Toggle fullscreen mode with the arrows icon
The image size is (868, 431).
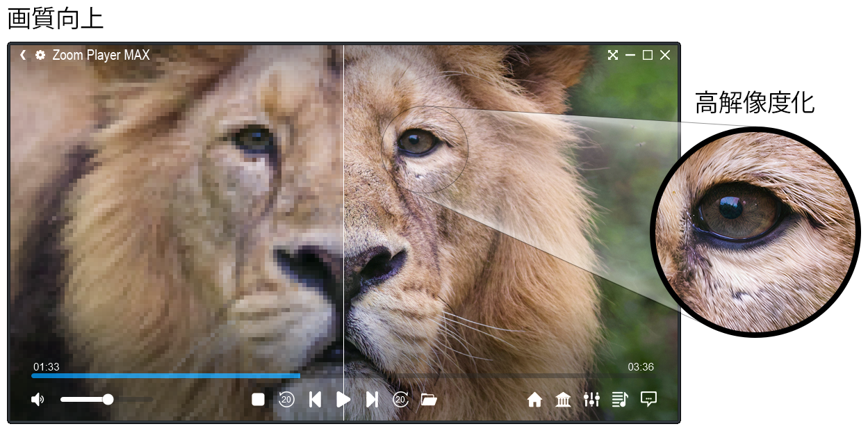pos(612,55)
